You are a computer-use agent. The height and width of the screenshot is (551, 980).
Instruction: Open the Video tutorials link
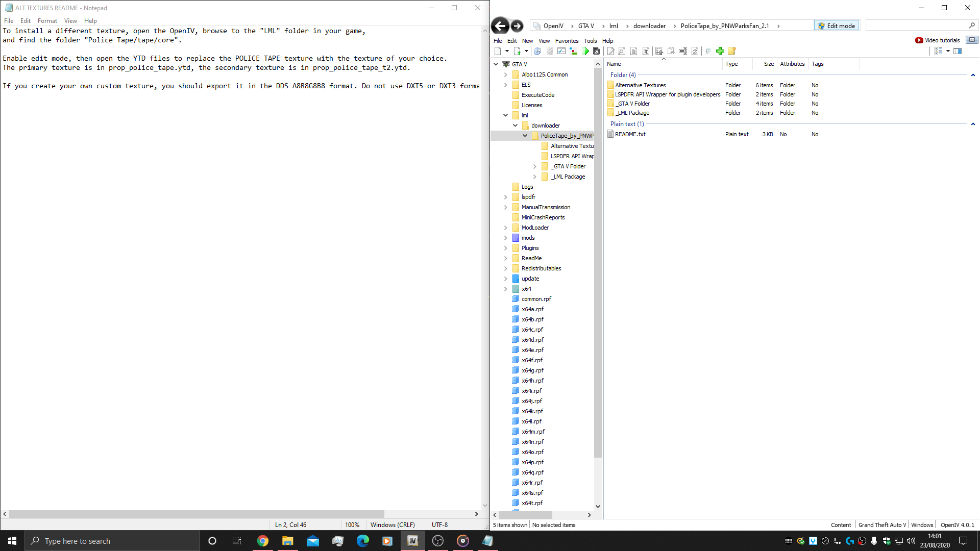[942, 40]
